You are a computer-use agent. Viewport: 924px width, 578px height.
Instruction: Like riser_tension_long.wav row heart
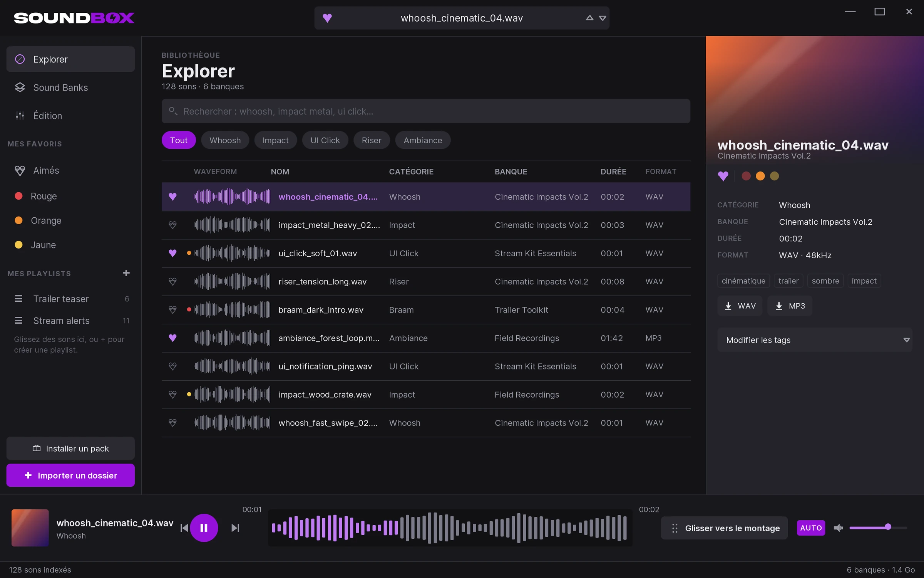pos(172,282)
